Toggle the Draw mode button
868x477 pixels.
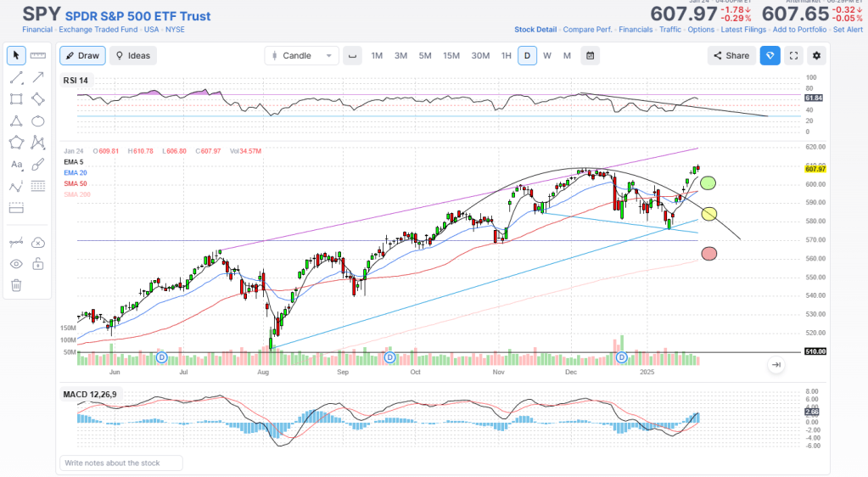click(x=82, y=56)
